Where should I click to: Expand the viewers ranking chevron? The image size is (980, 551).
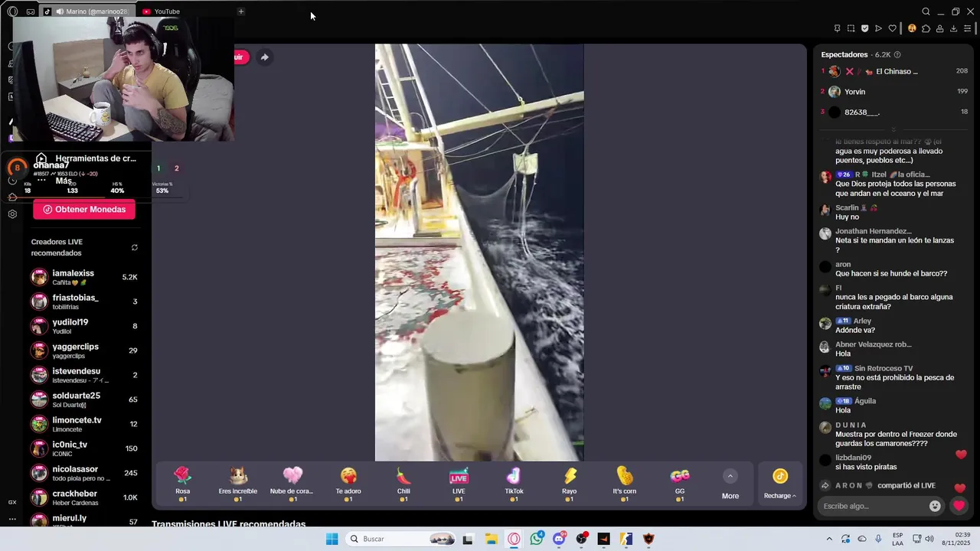pos(893,129)
